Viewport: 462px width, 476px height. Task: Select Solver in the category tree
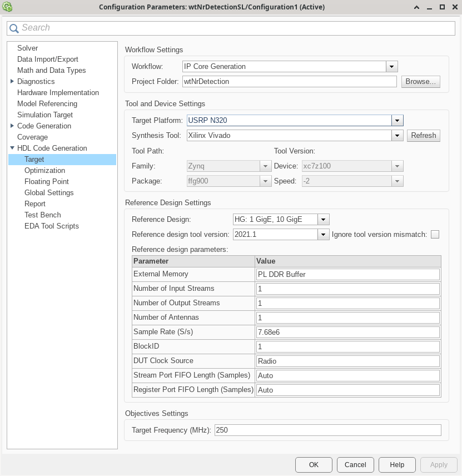28,48
